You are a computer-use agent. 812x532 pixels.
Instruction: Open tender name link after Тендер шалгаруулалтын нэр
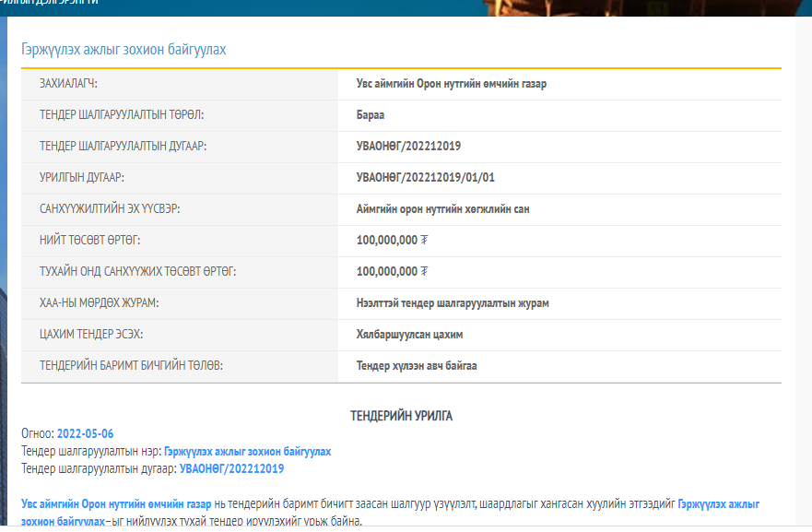pos(247,452)
